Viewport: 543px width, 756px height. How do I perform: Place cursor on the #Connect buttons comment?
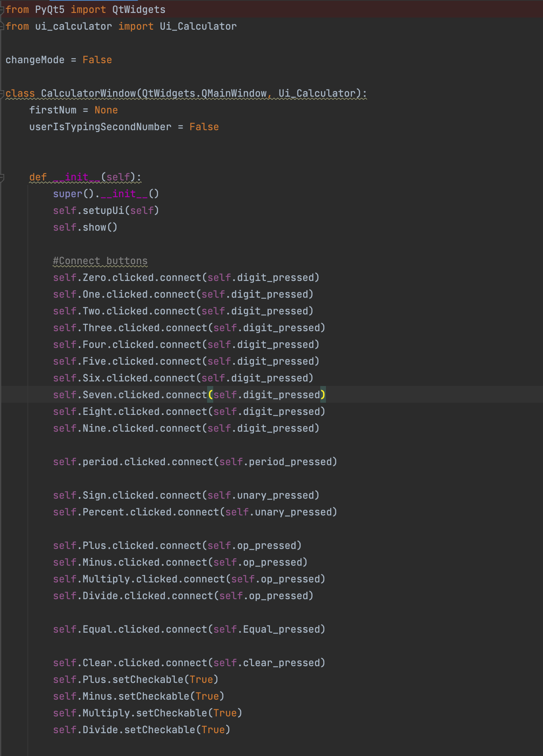pyautogui.click(x=100, y=261)
